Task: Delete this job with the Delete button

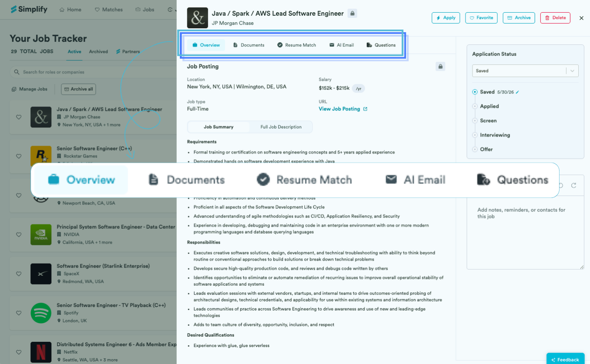Action: pos(555,18)
